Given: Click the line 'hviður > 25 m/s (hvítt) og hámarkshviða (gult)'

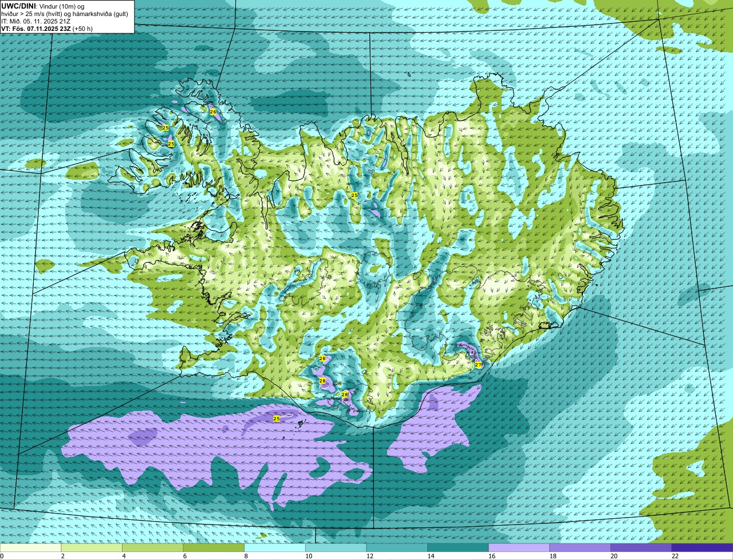Looking at the screenshot, I should point(65,13).
